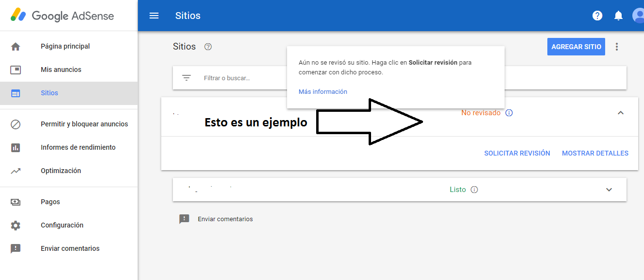Screen dimensions: 644x280
Task: Click the trending arrow icon beside Optimización
Action: 16,171
